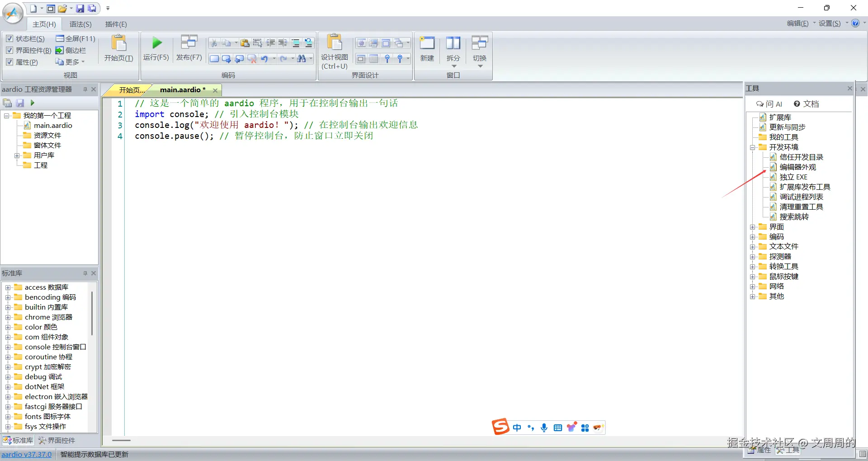868x461 pixels.
Task: Open the 更多 dropdown in 视图 group
Action: 70,62
